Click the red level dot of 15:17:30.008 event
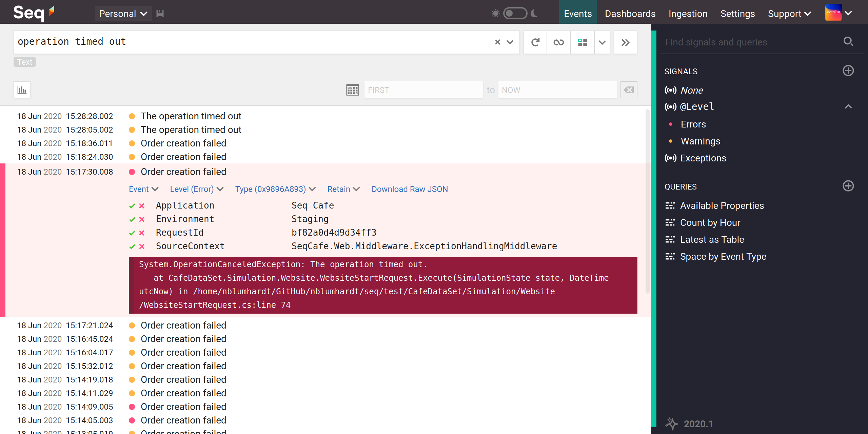Image resolution: width=868 pixels, height=434 pixels. 132,172
